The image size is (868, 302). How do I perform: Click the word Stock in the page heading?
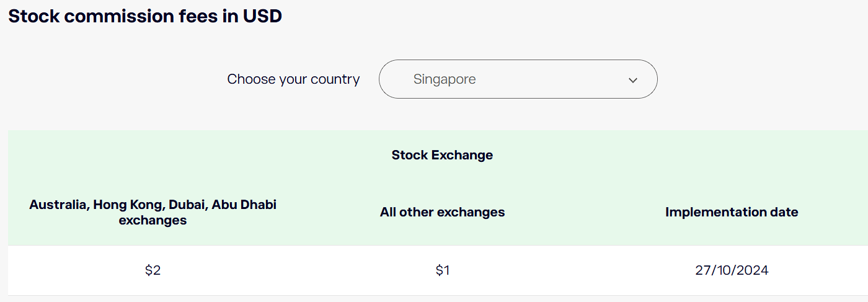pyautogui.click(x=33, y=16)
